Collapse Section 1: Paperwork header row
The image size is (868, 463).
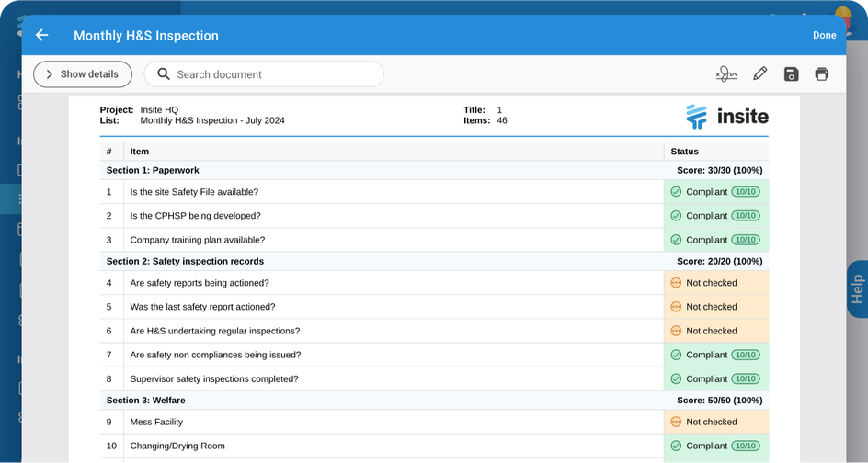click(153, 170)
